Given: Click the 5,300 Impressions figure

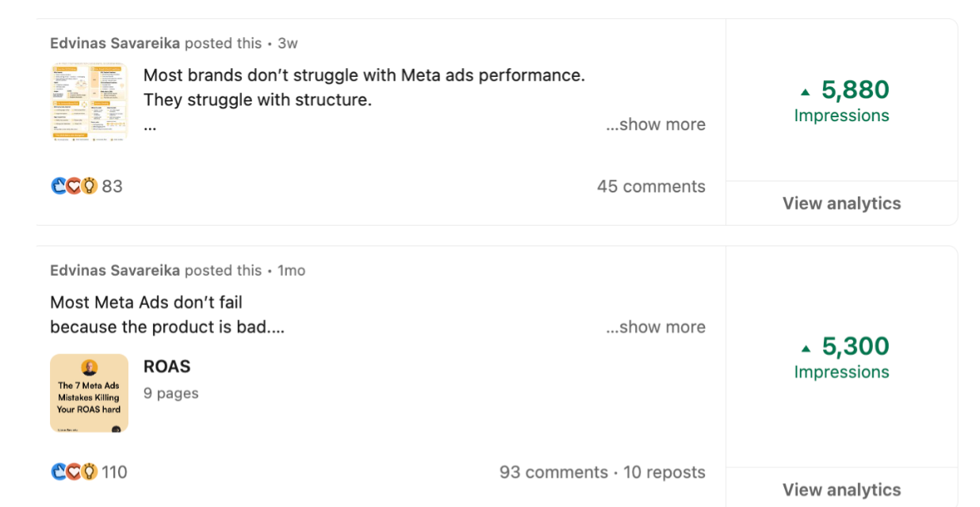Looking at the screenshot, I should tap(855, 347).
